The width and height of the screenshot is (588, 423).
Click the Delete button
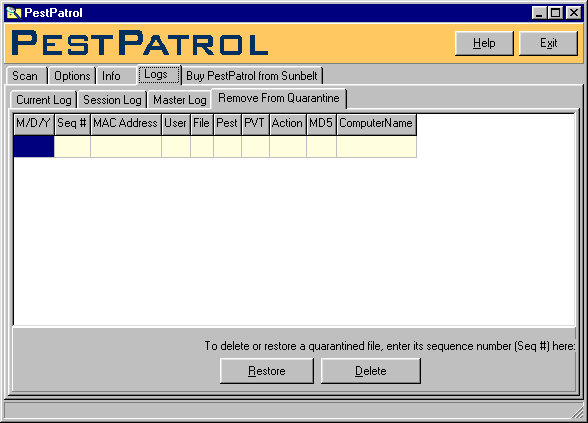point(370,371)
